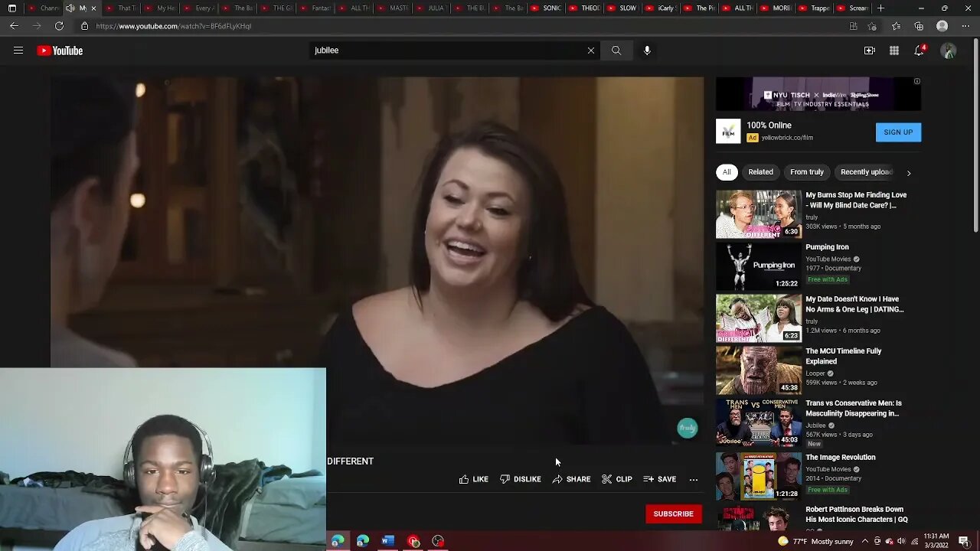Select the All filter chip
The height and width of the screenshot is (551, 980).
click(727, 172)
